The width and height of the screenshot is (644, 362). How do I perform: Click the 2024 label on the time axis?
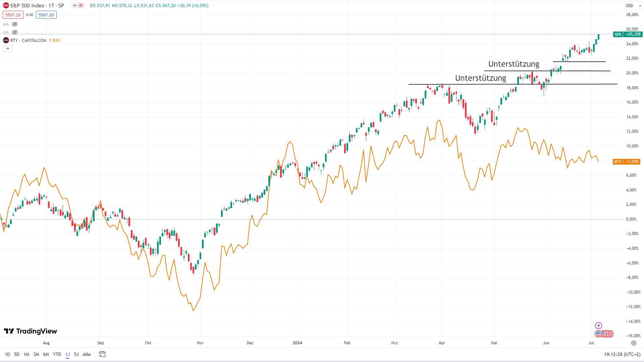point(297,343)
